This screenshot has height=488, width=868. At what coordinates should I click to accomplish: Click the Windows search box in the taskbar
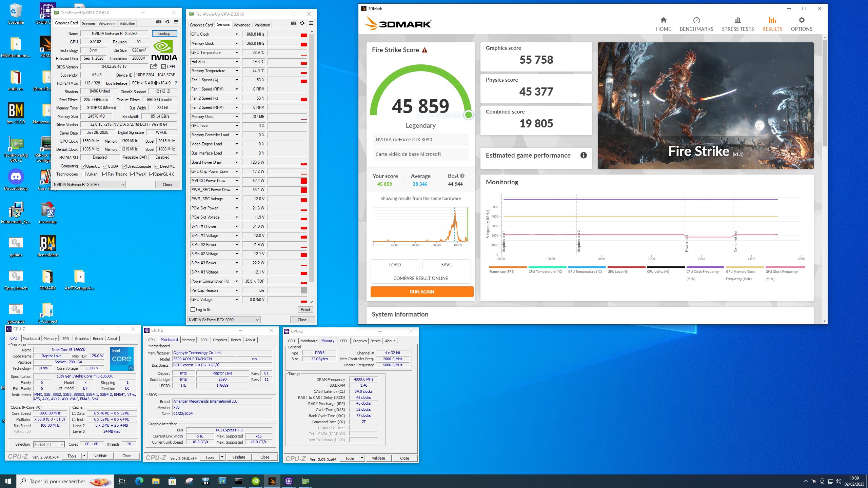pyautogui.click(x=65, y=481)
